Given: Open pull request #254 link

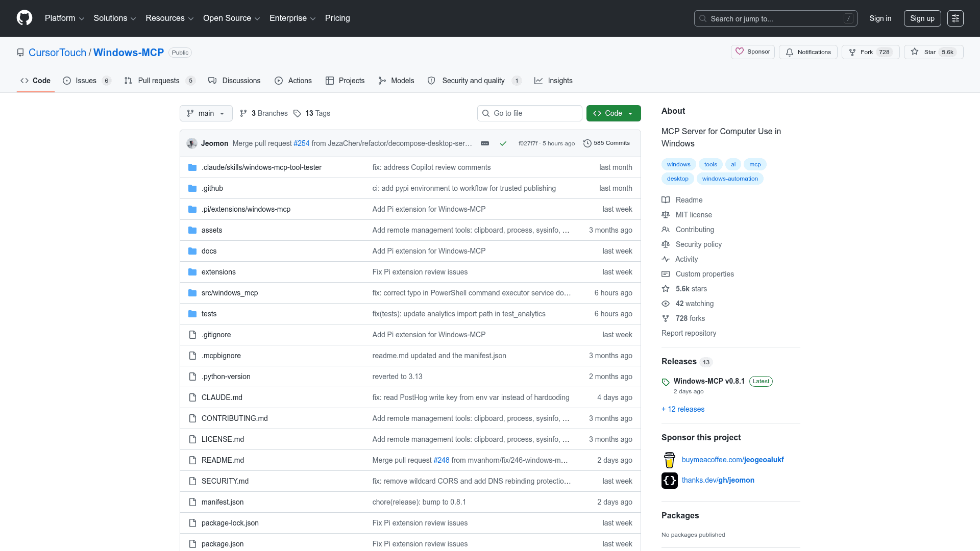Looking at the screenshot, I should 302,143.
